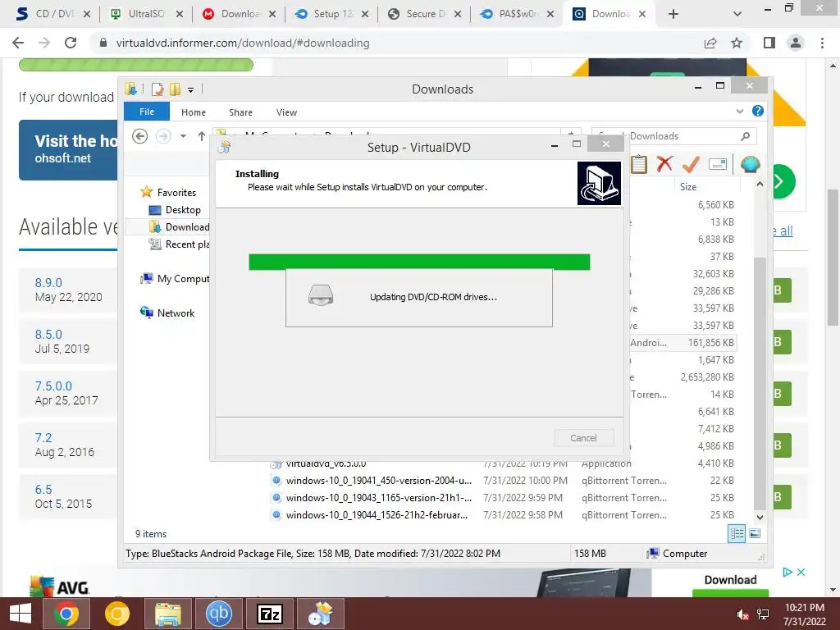Open the yellow circle taskbar app

click(117, 614)
